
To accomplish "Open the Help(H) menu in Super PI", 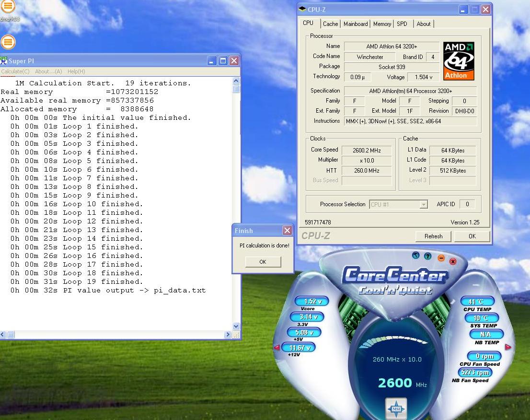I will coord(76,71).
